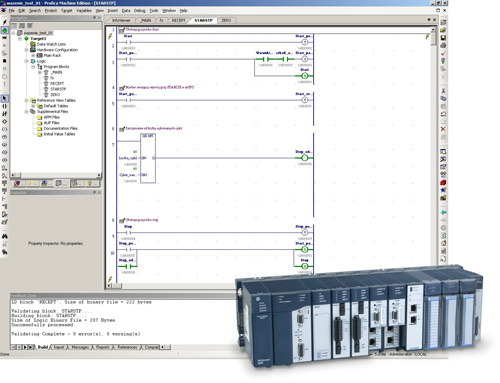Image resolution: width=500 pixels, height=383 pixels.
Task: Click the scissors cut icon
Action: pyautogui.click(x=443, y=91)
